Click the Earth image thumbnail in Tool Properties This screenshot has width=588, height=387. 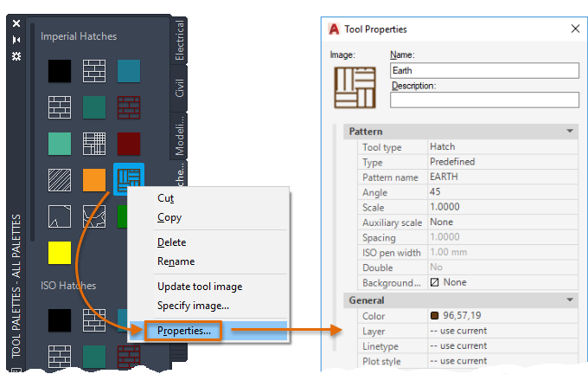point(355,87)
